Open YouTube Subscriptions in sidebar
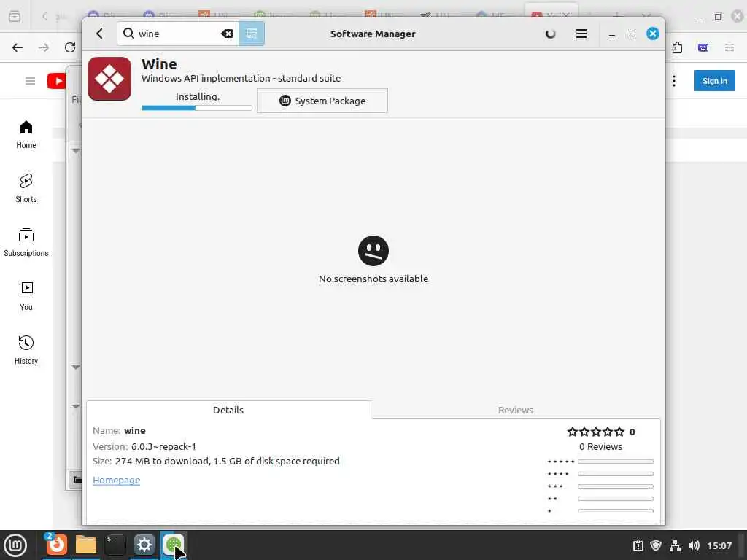 point(26,242)
